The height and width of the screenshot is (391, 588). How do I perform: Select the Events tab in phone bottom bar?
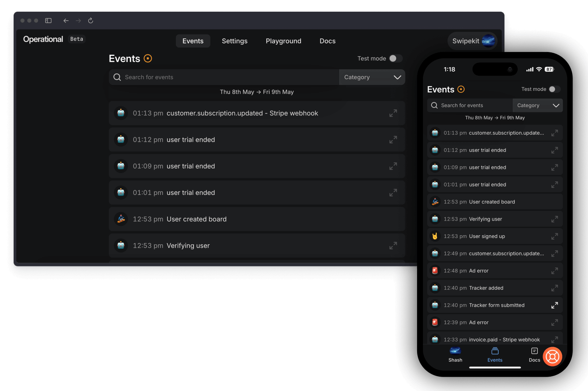coord(495,355)
